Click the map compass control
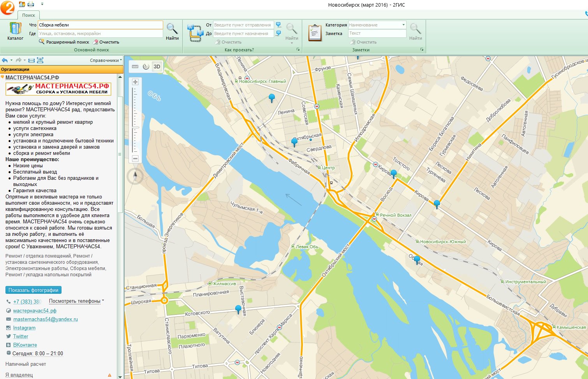This screenshot has width=588, height=379. coord(135,177)
